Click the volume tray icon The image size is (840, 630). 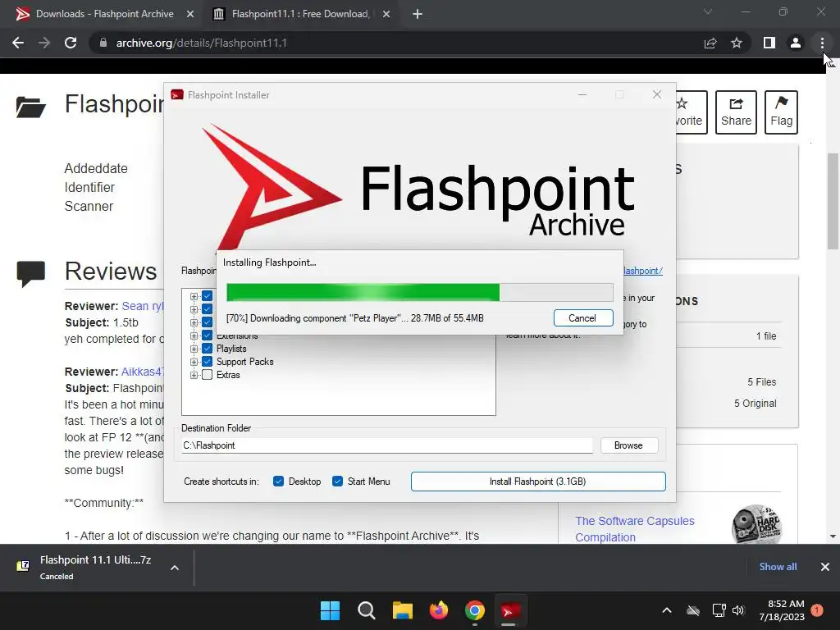click(739, 610)
